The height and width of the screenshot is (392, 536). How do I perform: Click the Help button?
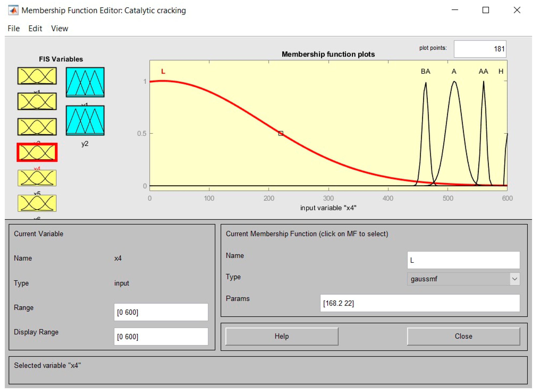pos(282,336)
